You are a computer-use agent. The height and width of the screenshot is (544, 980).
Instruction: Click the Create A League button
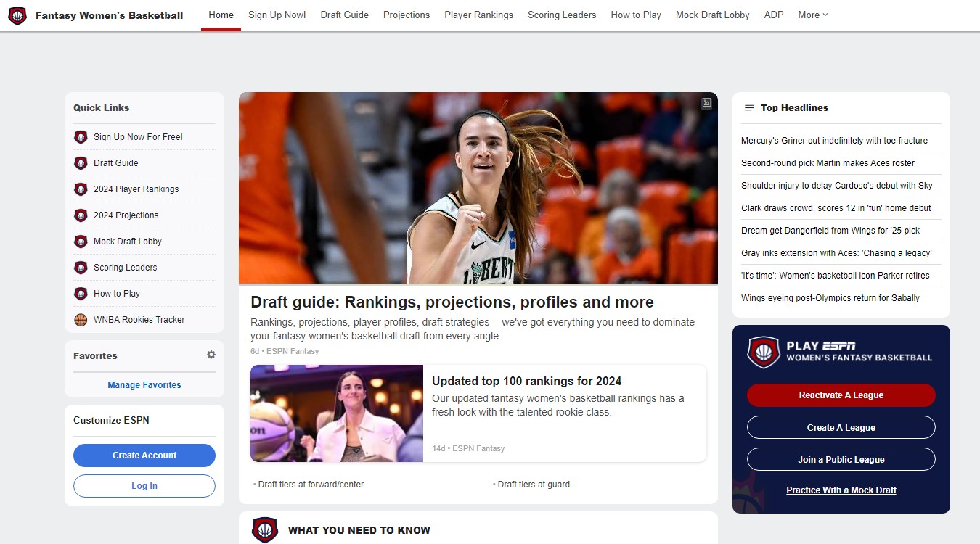pos(841,427)
